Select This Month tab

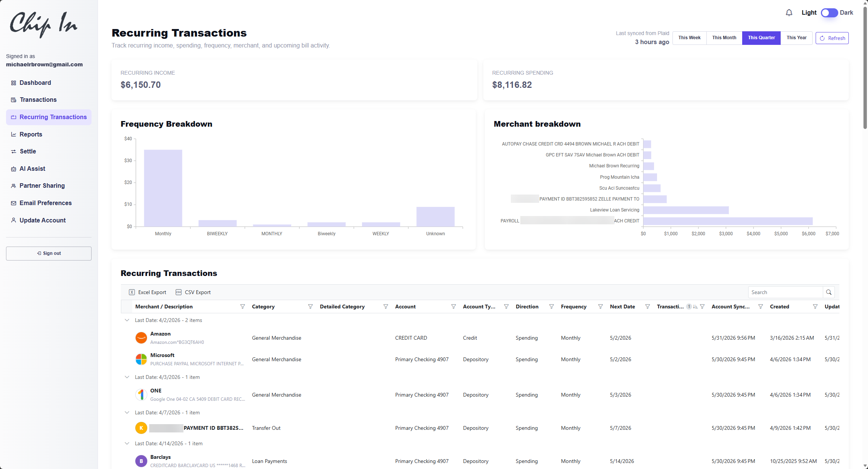pos(724,38)
